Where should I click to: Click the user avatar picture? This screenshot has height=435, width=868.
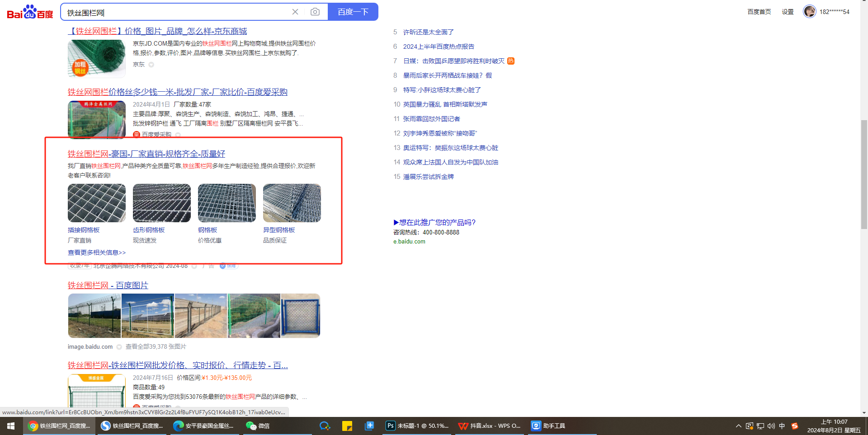tap(809, 11)
